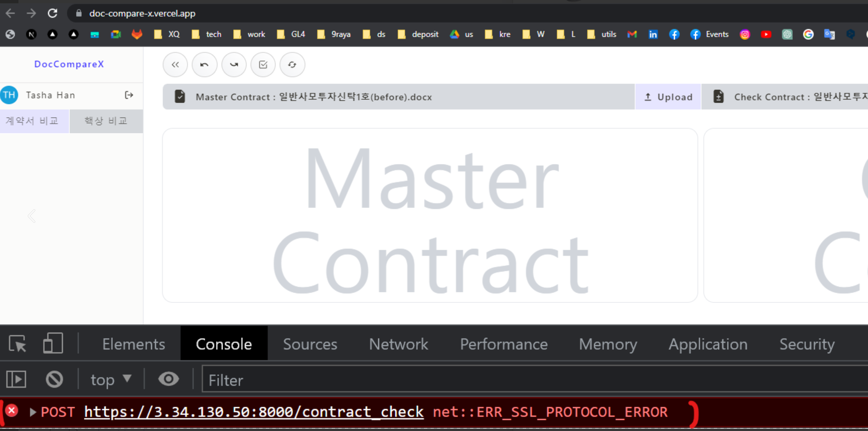The width and height of the screenshot is (868, 431).
Task: Open the utils bookmark folder
Action: (602, 34)
